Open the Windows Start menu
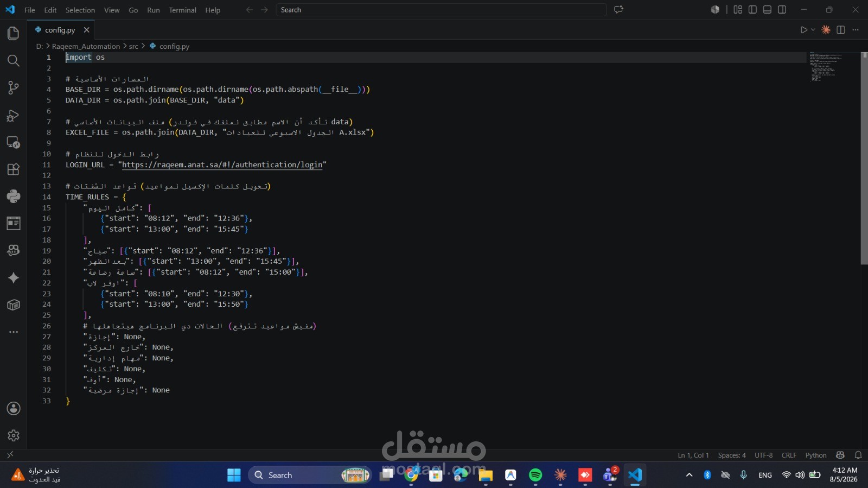 point(234,475)
